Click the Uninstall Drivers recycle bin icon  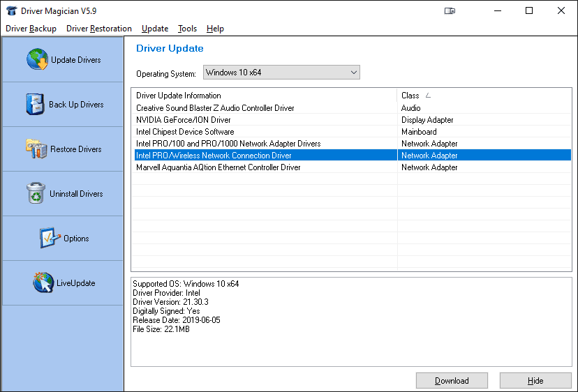36,194
